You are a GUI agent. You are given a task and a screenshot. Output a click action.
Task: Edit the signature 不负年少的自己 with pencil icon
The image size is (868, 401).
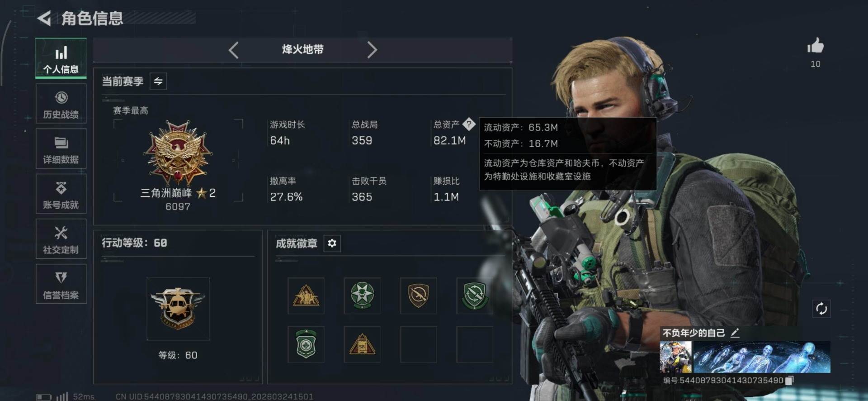pos(735,333)
